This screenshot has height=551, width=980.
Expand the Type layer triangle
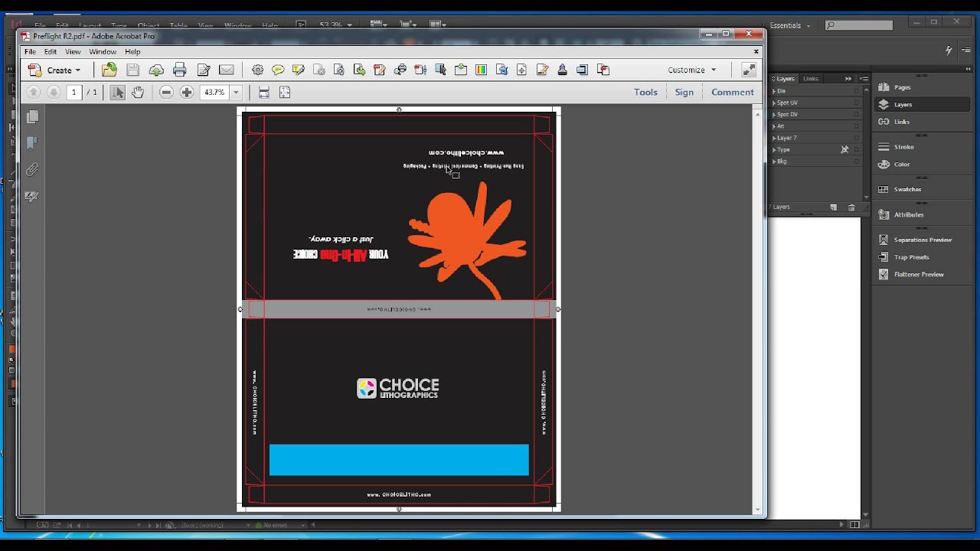click(774, 150)
